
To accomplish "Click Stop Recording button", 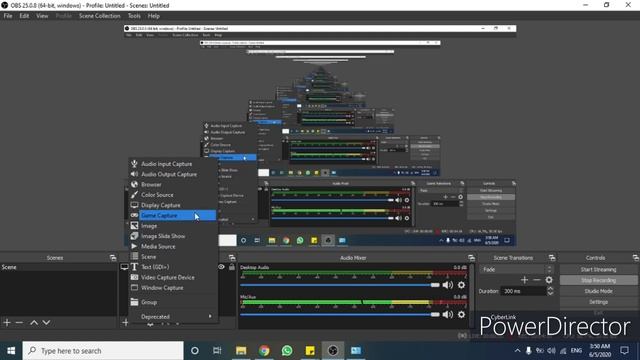I will [598, 280].
